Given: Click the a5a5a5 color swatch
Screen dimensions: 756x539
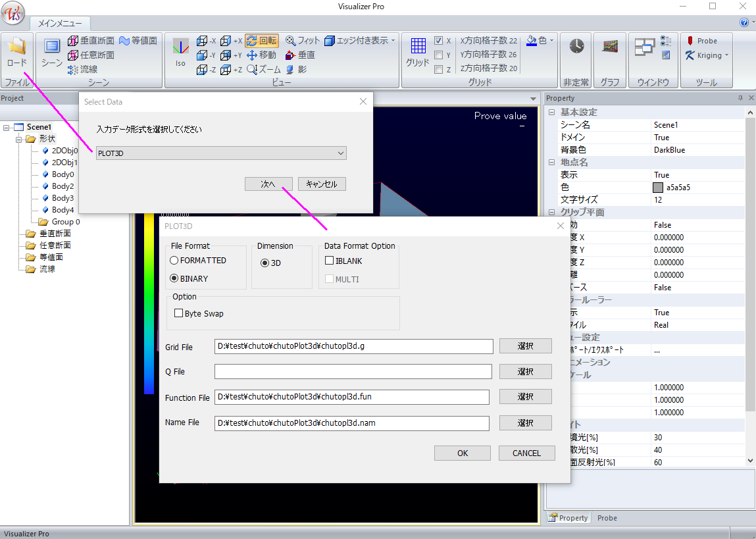Looking at the screenshot, I should [x=658, y=188].
